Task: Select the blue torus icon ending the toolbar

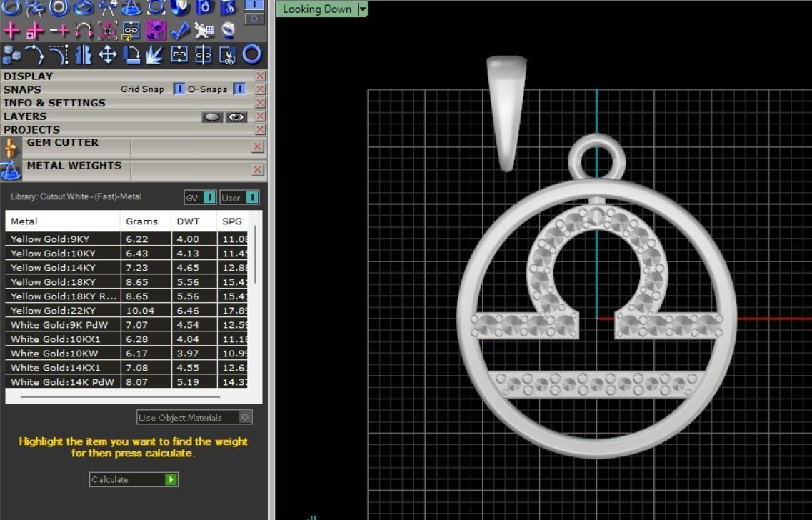Action: [x=251, y=54]
